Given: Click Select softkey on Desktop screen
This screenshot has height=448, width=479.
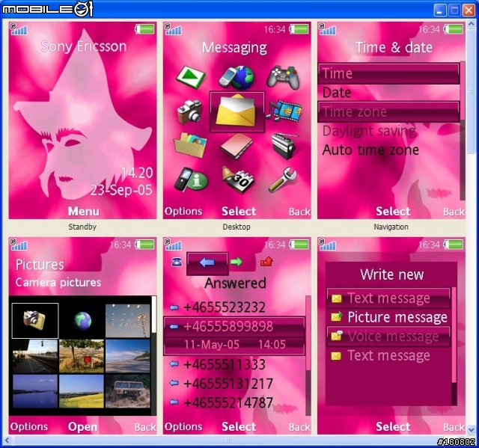Looking at the screenshot, I should (x=239, y=211).
